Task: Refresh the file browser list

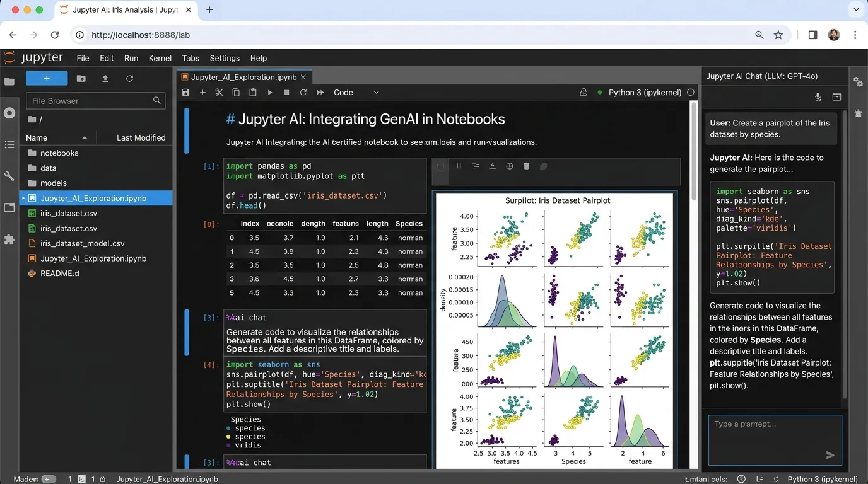Action: [x=129, y=78]
